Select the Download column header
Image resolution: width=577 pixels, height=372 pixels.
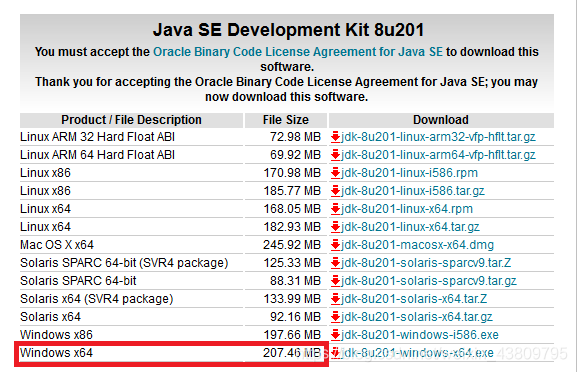441,120
